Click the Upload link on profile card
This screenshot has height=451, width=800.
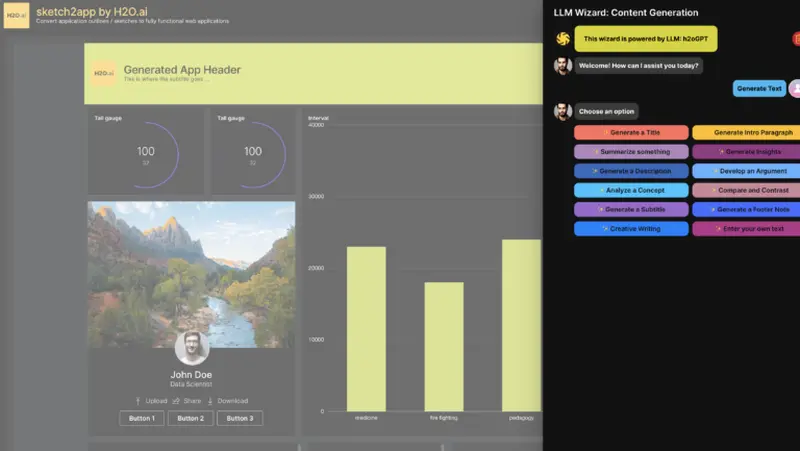[156, 401]
